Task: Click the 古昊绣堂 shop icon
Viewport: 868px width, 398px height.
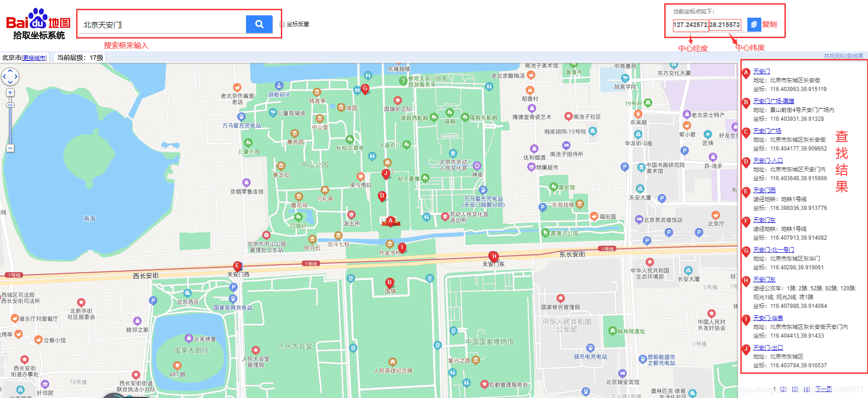Action: click(x=188, y=338)
